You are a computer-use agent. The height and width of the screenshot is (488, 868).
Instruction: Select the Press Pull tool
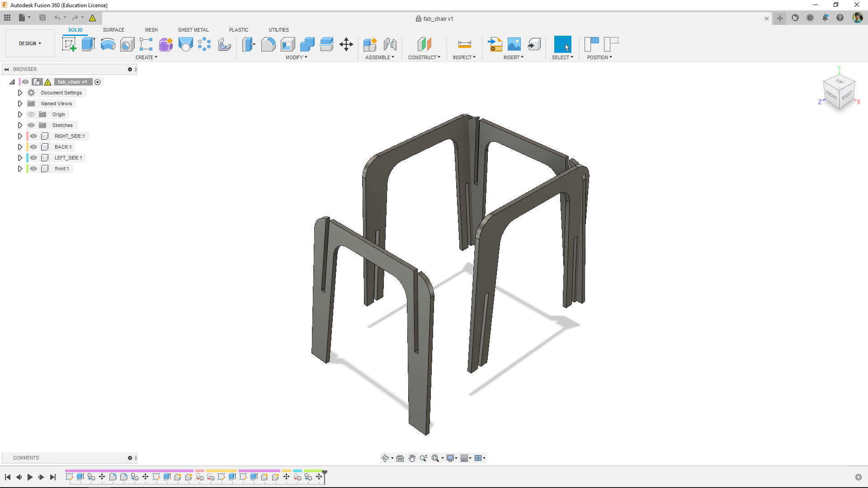pyautogui.click(x=249, y=44)
